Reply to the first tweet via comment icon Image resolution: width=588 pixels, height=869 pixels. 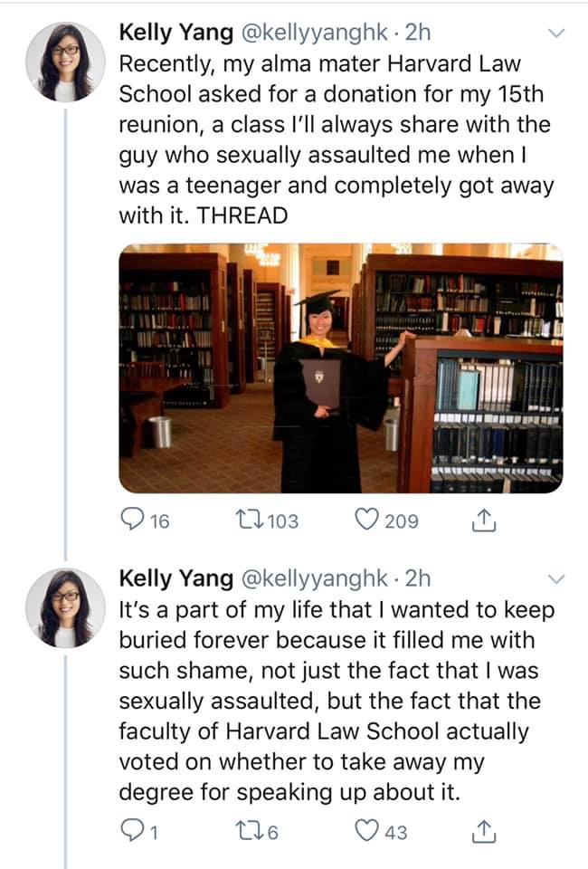coord(132,520)
